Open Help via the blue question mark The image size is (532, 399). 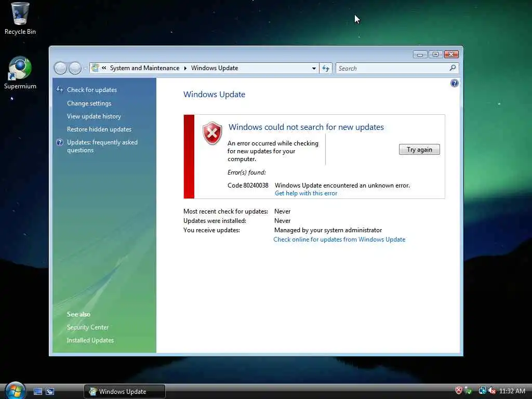pos(454,83)
